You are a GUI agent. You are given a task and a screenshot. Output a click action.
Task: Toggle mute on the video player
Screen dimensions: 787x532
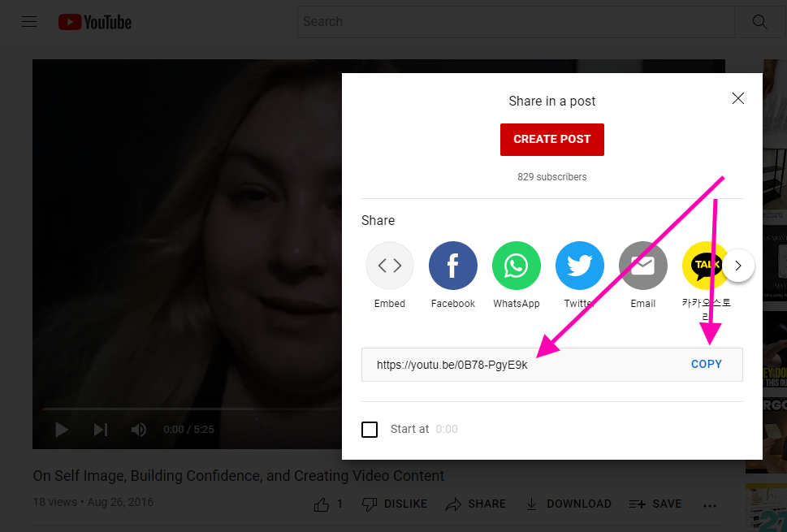coord(138,429)
